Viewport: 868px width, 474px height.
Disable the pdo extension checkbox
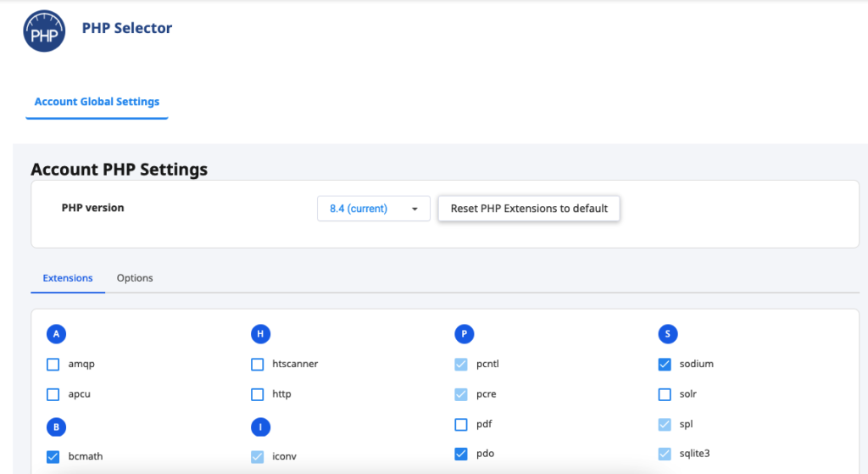tap(461, 454)
